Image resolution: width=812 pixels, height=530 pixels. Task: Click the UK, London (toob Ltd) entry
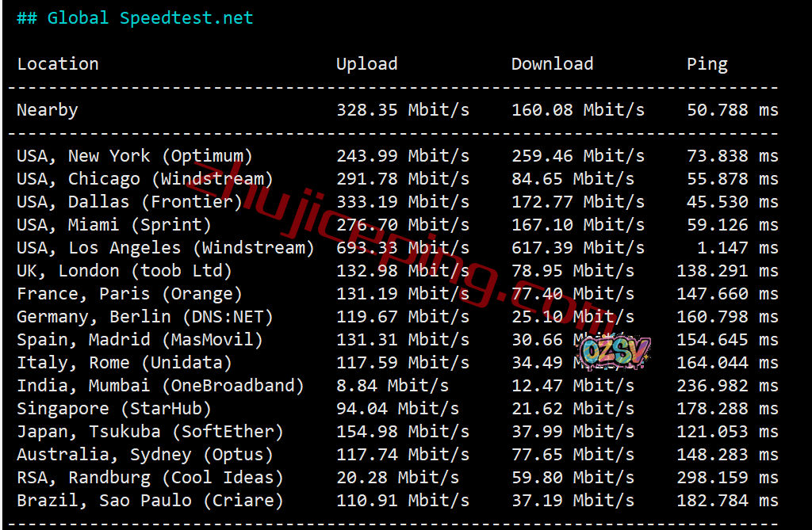[x=124, y=271]
